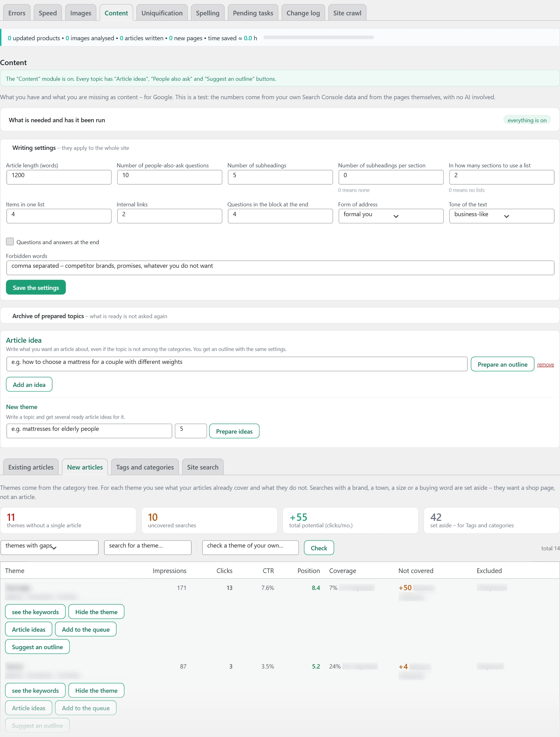Click the Internal links number field

(x=169, y=216)
